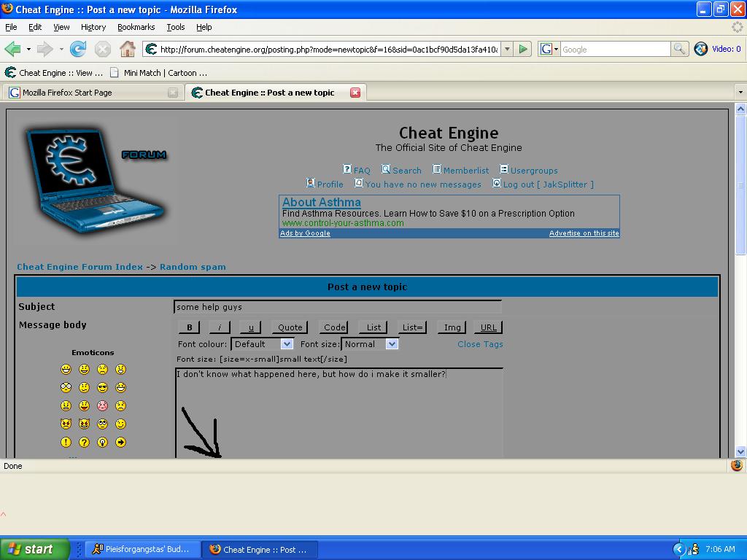
Task: Open the View menu
Action: coord(61,27)
